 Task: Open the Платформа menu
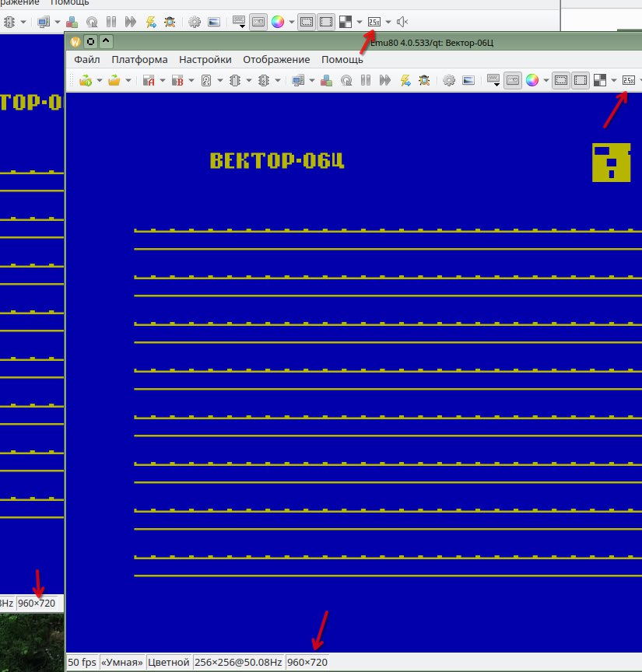click(x=139, y=59)
